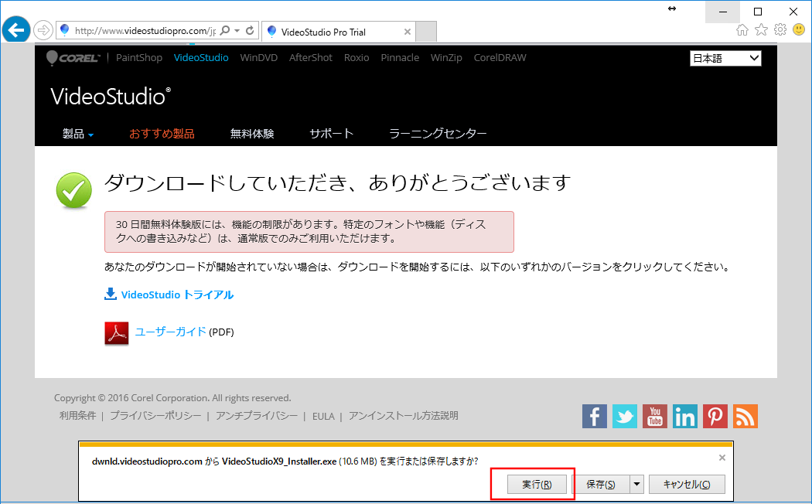The image size is (812, 504).
Task: Open Favorites star icon
Action: pyautogui.click(x=761, y=30)
